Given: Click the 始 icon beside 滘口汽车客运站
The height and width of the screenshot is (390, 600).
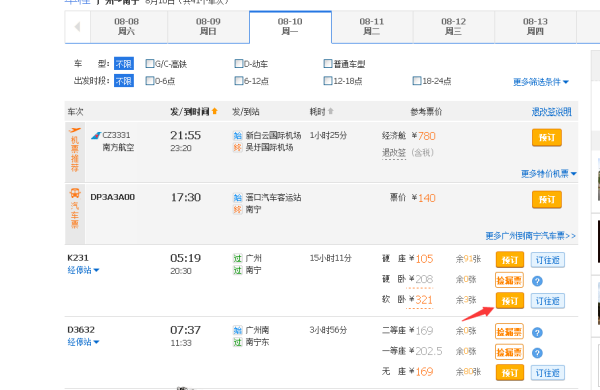Looking at the screenshot, I should pos(238,197).
